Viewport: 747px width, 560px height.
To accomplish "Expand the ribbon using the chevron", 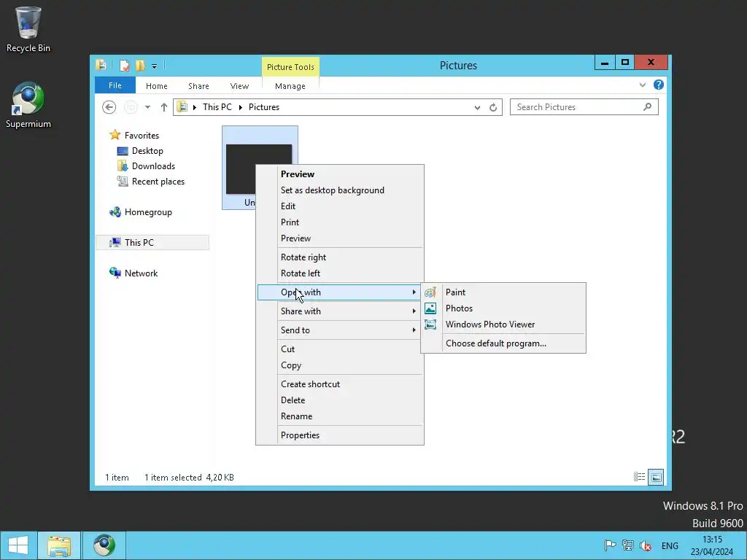I will point(643,85).
